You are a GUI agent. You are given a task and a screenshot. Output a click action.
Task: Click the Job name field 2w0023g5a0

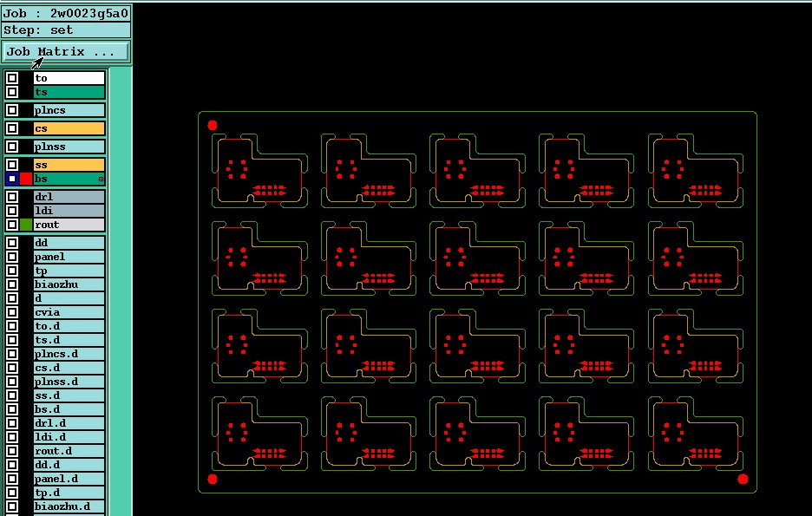tap(66, 14)
